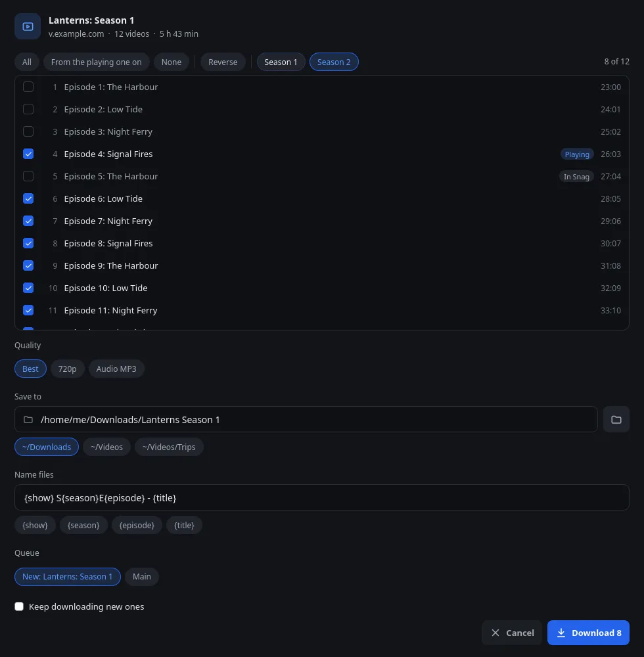Image resolution: width=644 pixels, height=657 pixels.
Task: Choose ~/Videos/Trips folder shortcut
Action: click(169, 447)
